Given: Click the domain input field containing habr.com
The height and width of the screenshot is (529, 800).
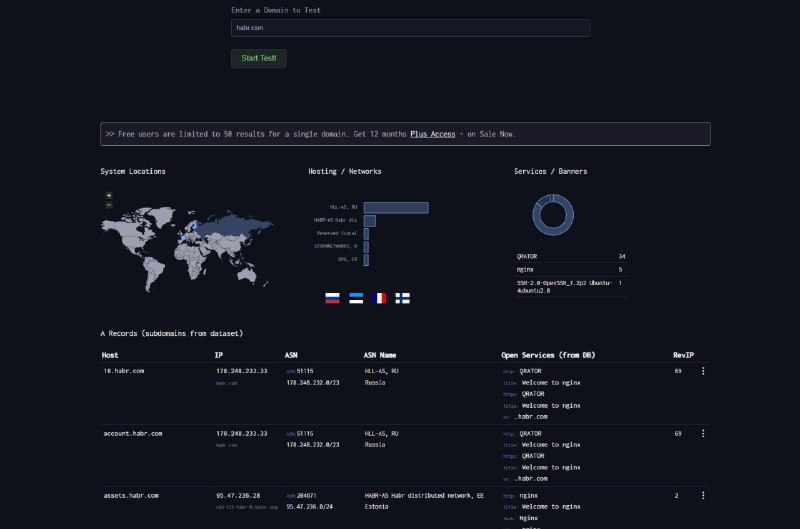Looking at the screenshot, I should (410, 28).
